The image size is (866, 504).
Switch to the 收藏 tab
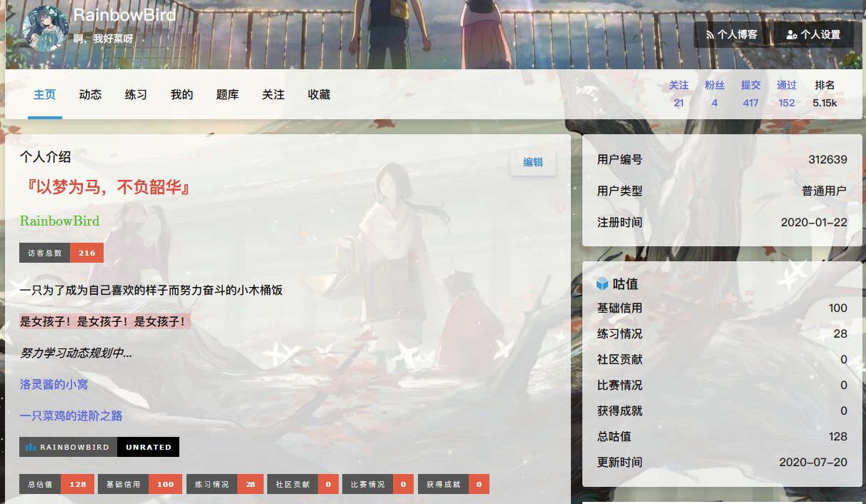coord(319,94)
